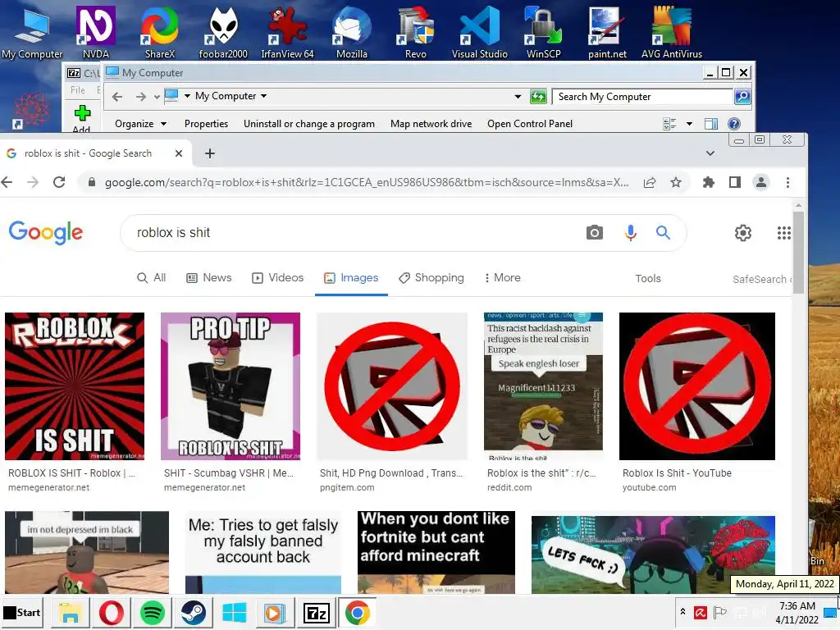Expand the More search options
The image size is (840, 630).
503,277
